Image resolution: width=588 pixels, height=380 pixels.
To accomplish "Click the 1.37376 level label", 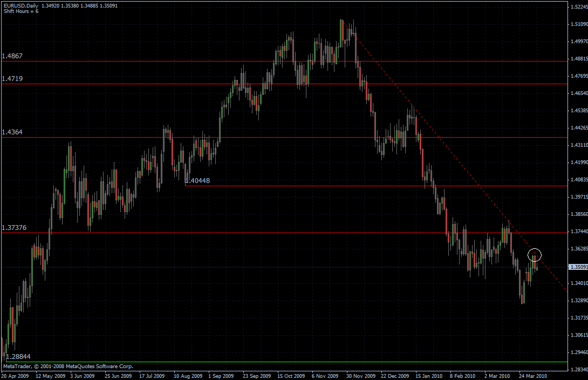I will pyautogui.click(x=14, y=228).
